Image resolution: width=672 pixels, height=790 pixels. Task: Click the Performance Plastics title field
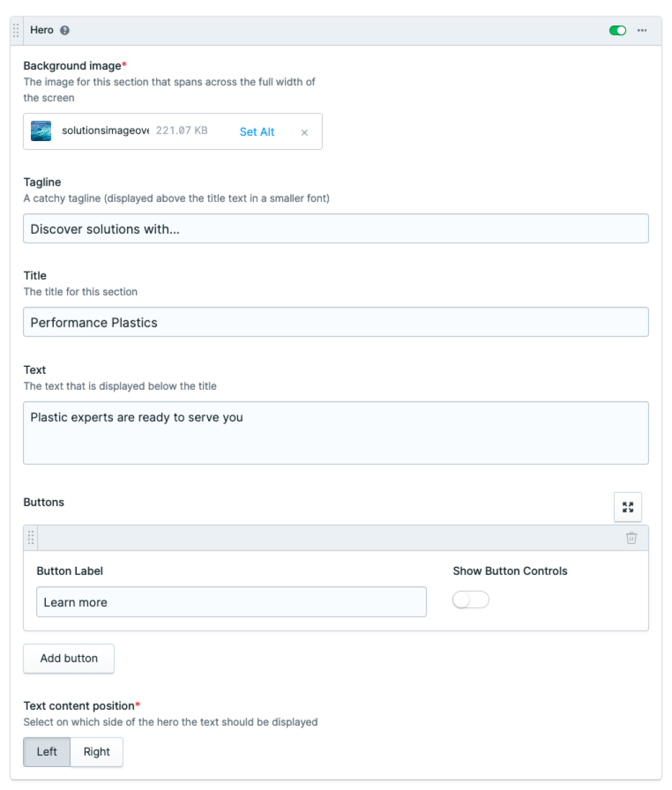tap(336, 322)
